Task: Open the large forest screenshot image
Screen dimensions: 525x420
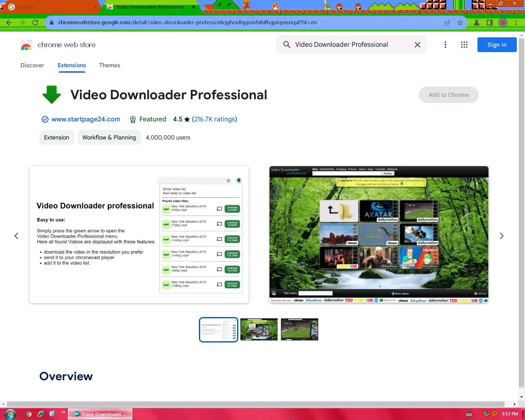Action: [x=379, y=235]
